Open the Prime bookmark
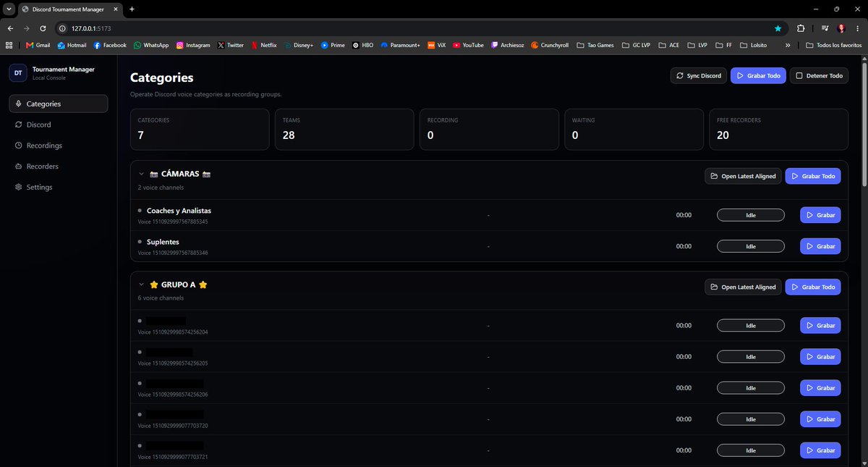 coord(333,45)
